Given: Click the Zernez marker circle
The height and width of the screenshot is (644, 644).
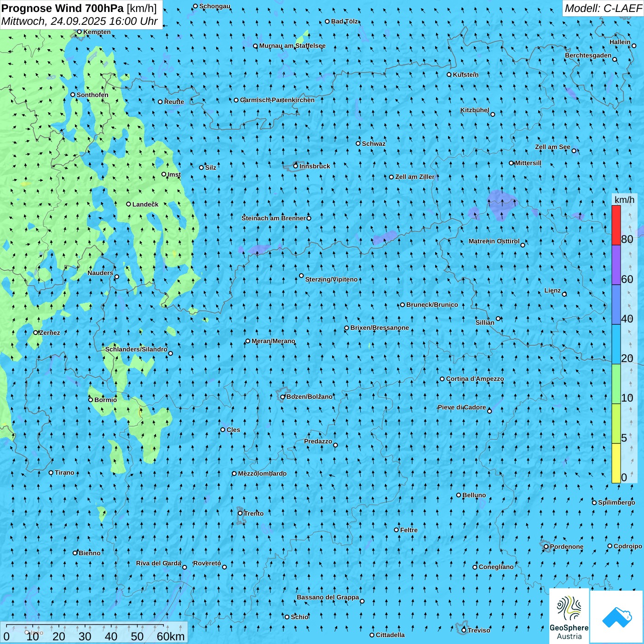Looking at the screenshot, I should [x=35, y=333].
